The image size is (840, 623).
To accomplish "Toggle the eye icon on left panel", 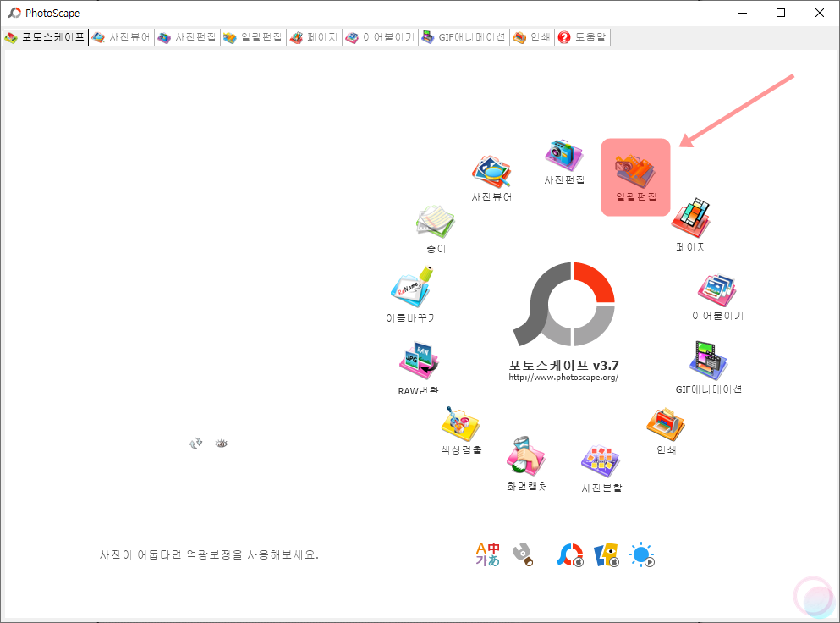I will pyautogui.click(x=222, y=444).
